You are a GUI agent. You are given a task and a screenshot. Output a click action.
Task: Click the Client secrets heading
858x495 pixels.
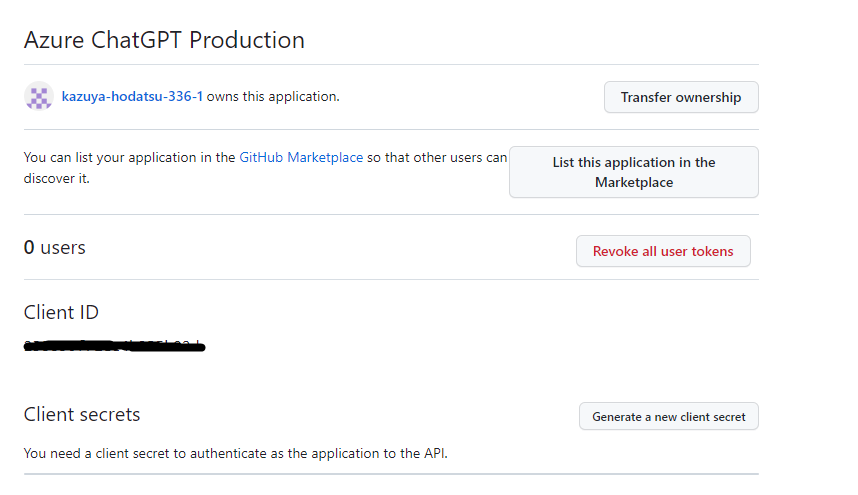[82, 414]
